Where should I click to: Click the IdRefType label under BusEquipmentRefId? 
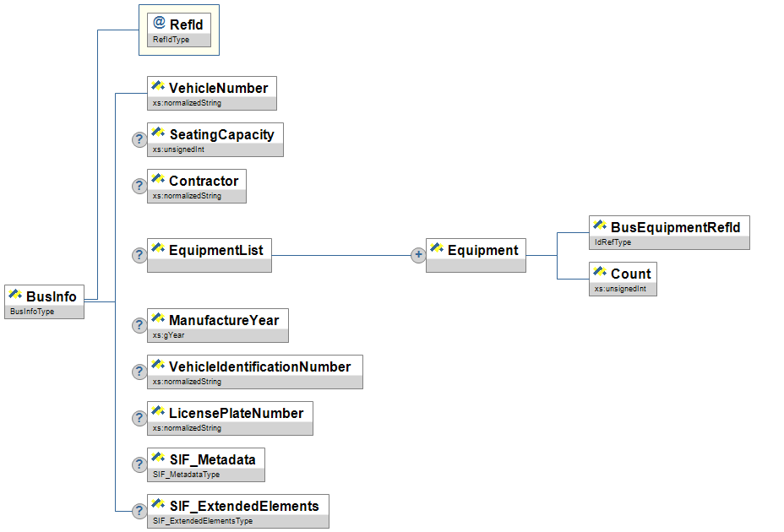pyautogui.click(x=612, y=242)
